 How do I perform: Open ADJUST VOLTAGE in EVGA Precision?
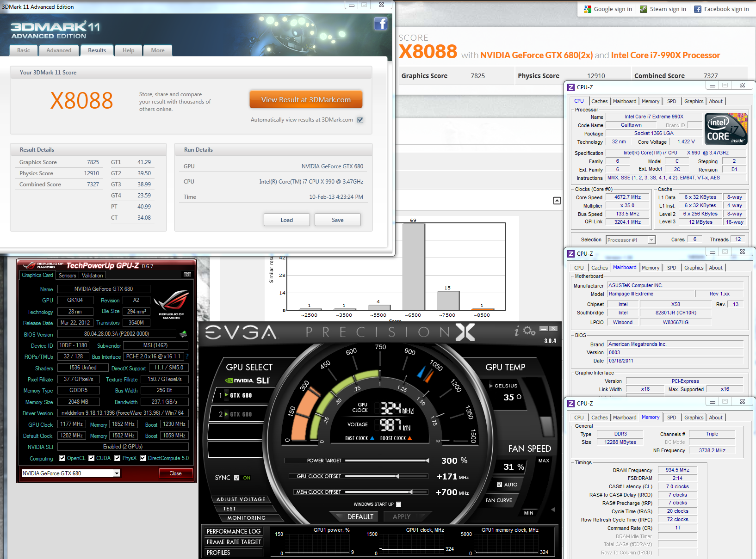click(x=241, y=499)
